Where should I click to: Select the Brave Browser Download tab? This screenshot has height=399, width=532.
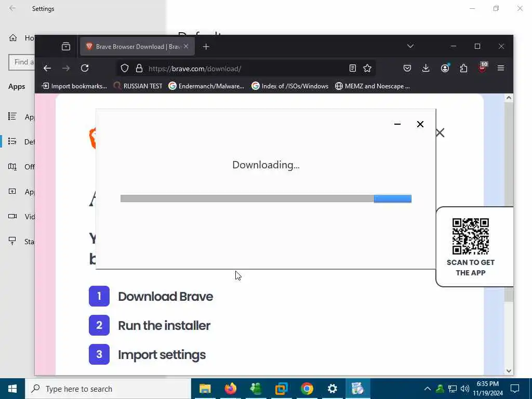[x=137, y=46]
